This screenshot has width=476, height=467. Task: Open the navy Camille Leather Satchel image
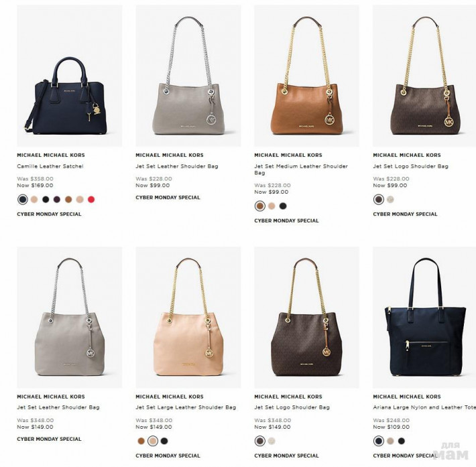click(x=70, y=76)
